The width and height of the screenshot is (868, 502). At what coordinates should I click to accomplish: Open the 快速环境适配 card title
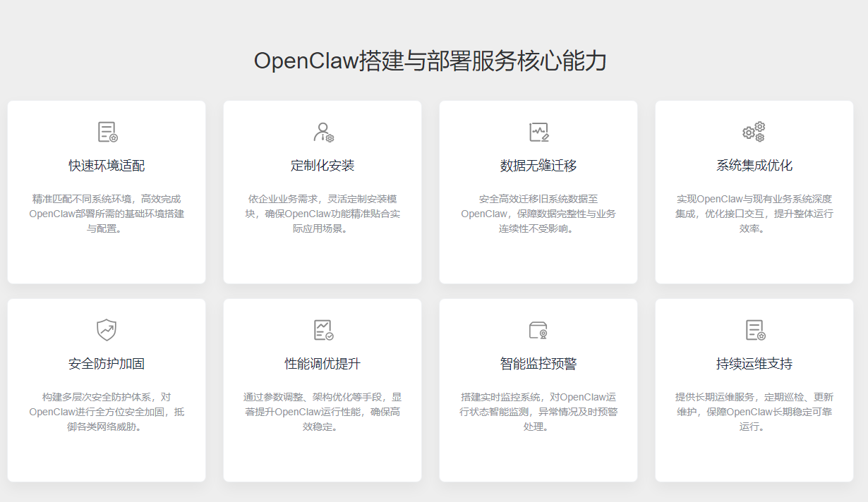click(x=107, y=166)
